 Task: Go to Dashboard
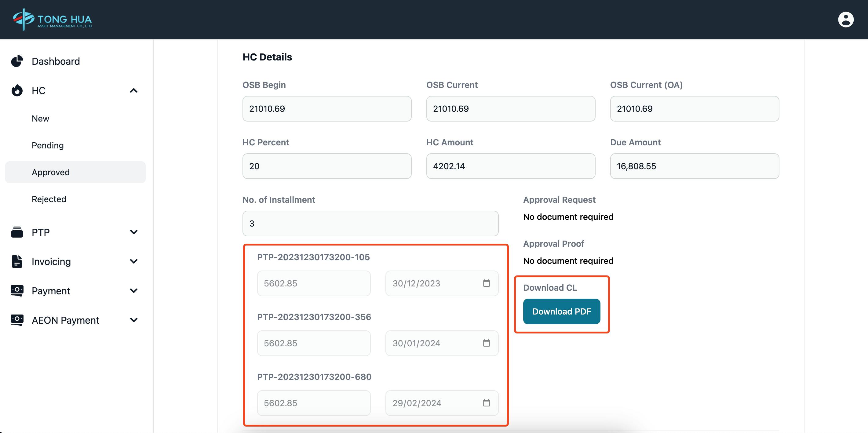56,61
